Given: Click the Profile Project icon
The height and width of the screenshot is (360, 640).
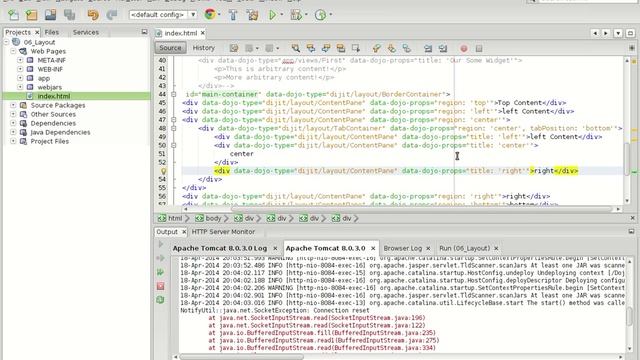Looking at the screenshot, I should [x=320, y=15].
